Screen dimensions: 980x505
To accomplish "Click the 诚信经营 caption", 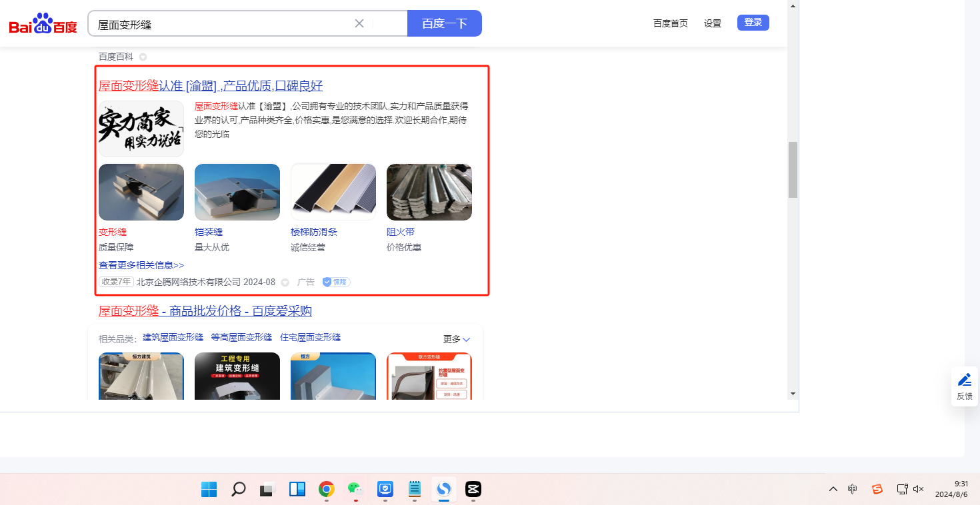I will (308, 248).
